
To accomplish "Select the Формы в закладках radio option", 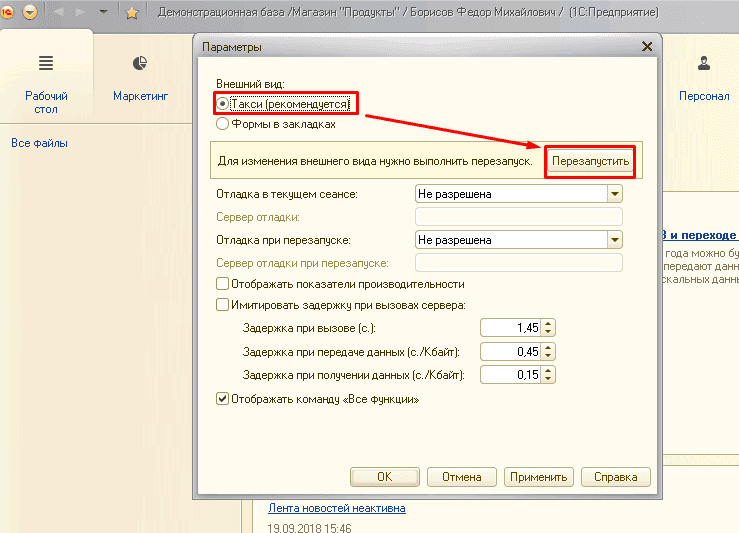I will tap(223, 125).
